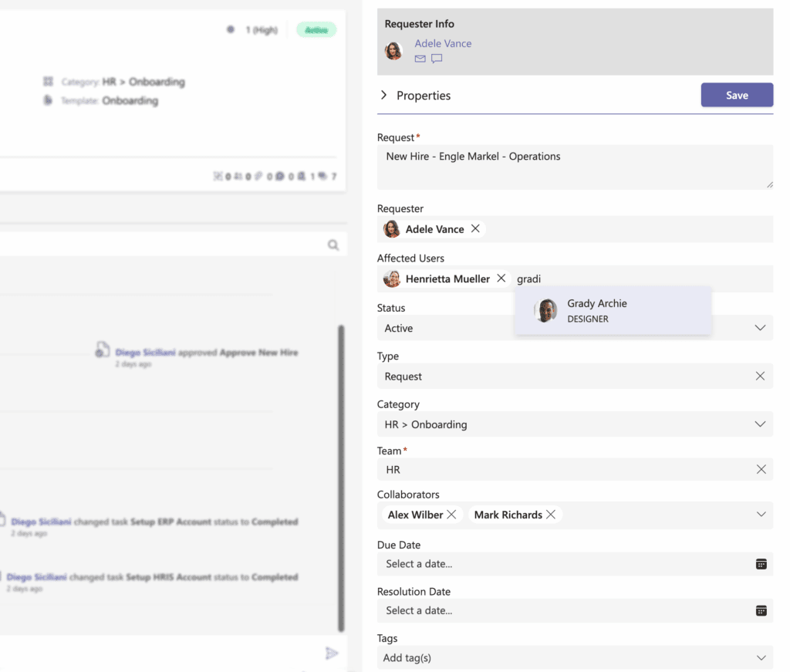Open the chat bubble icon in Requester Info
The image size is (790, 672).
[x=437, y=58]
